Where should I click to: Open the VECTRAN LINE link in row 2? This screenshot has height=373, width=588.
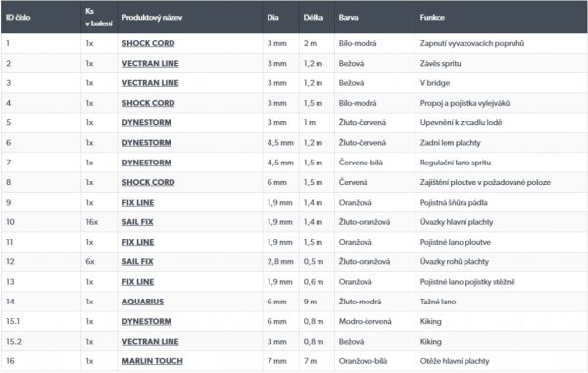pyautogui.click(x=150, y=64)
